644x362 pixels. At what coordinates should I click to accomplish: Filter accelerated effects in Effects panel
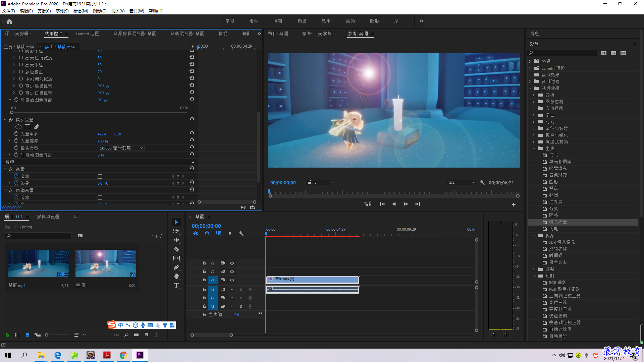pos(604,53)
